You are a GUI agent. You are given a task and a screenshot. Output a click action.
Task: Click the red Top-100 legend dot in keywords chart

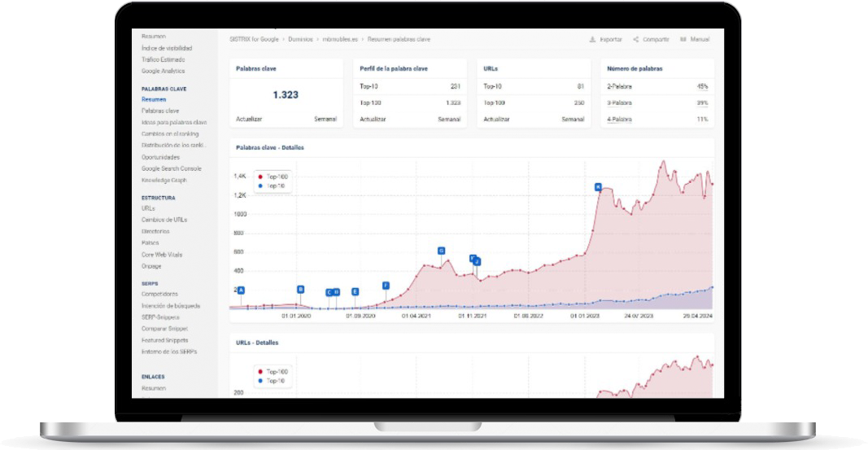click(x=260, y=176)
